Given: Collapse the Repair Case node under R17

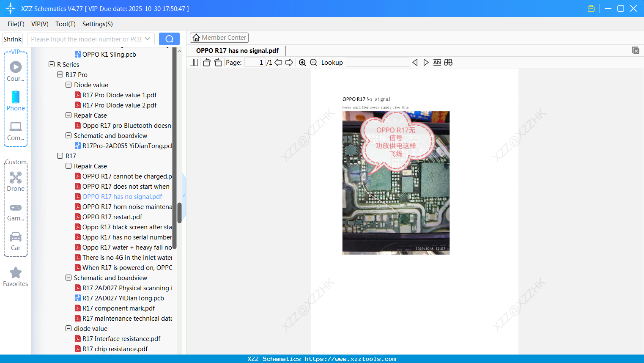Looking at the screenshot, I should (68, 166).
